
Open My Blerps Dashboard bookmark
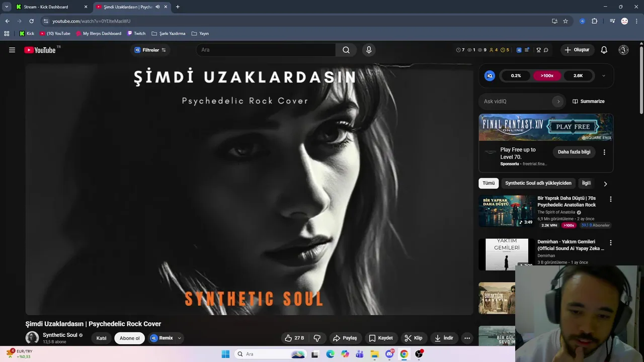99,34
